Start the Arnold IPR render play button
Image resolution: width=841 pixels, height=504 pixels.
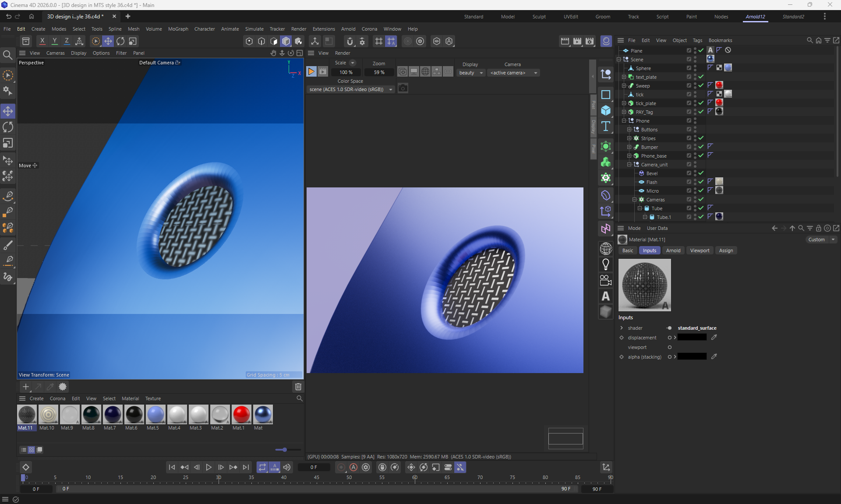coord(311,72)
